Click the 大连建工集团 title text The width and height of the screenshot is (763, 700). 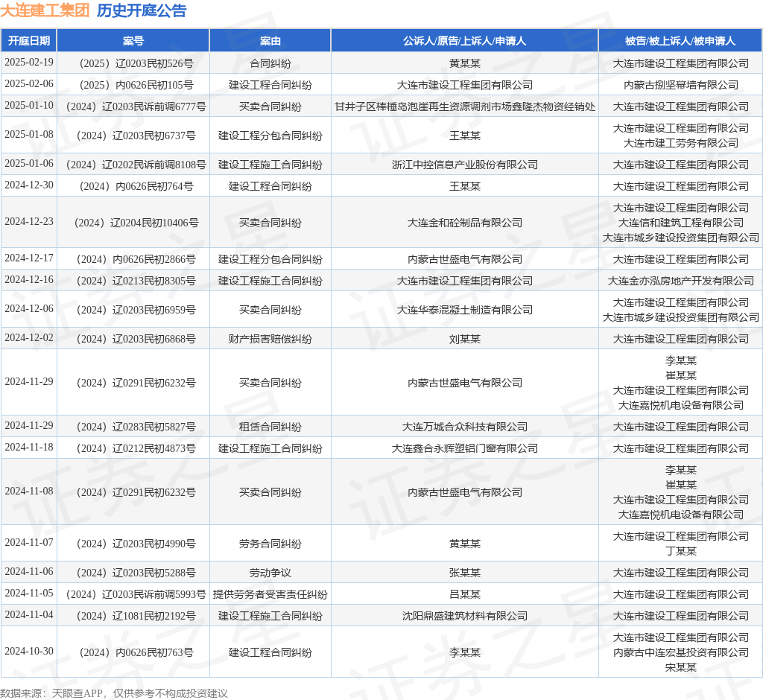tap(45, 10)
